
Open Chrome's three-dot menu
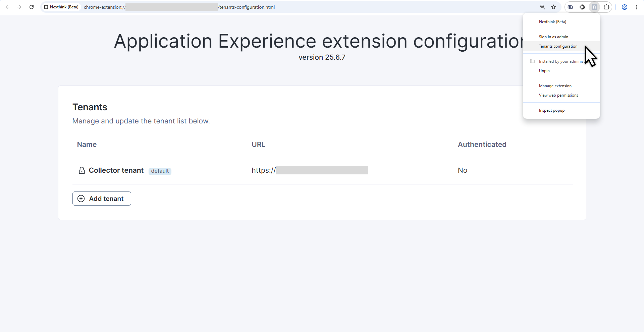point(637,7)
